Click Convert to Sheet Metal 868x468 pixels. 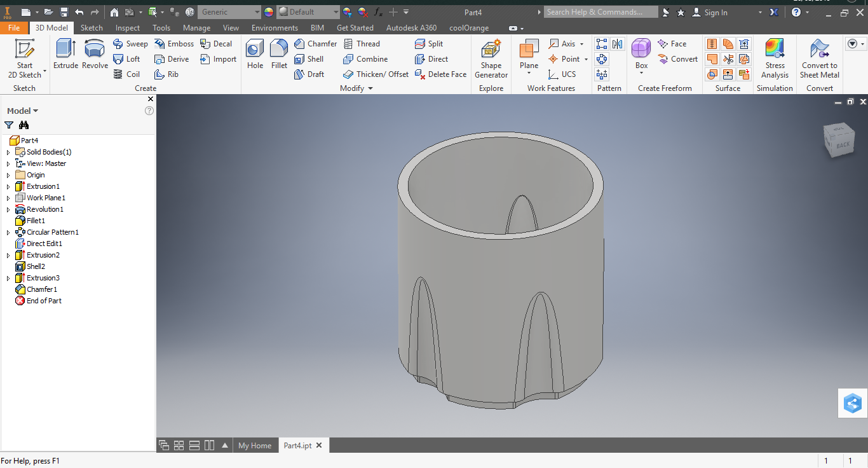[819, 56]
